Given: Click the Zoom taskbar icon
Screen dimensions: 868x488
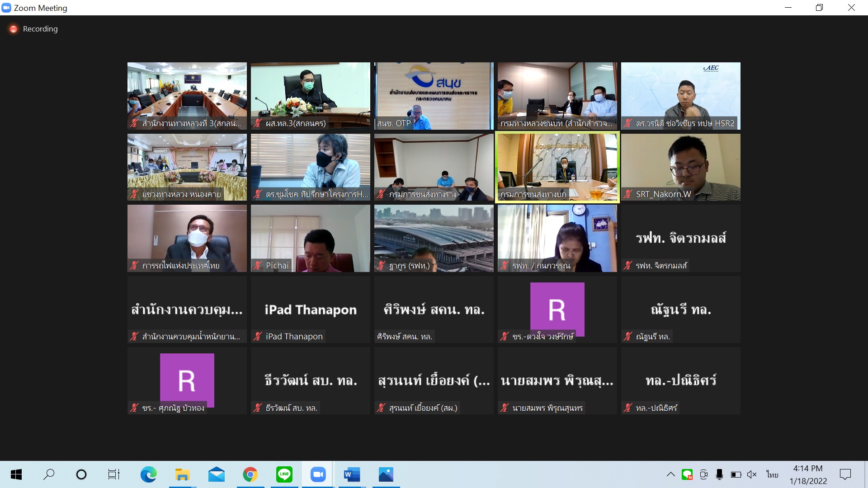Looking at the screenshot, I should 318,474.
